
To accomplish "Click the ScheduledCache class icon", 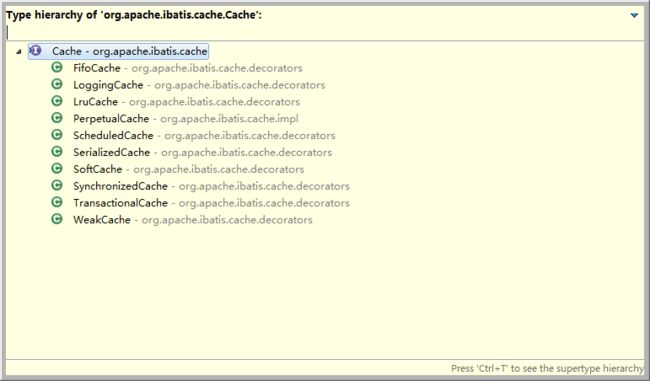I will coord(57,135).
